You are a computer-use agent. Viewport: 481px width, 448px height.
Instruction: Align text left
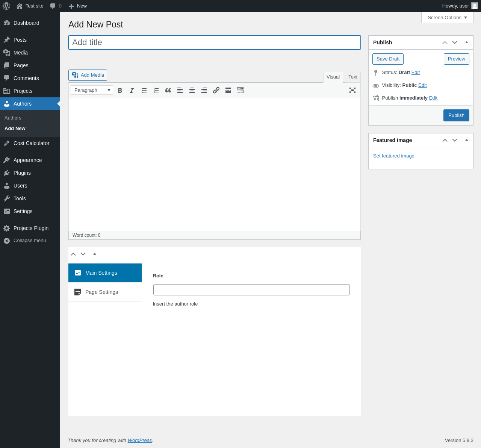(x=180, y=90)
